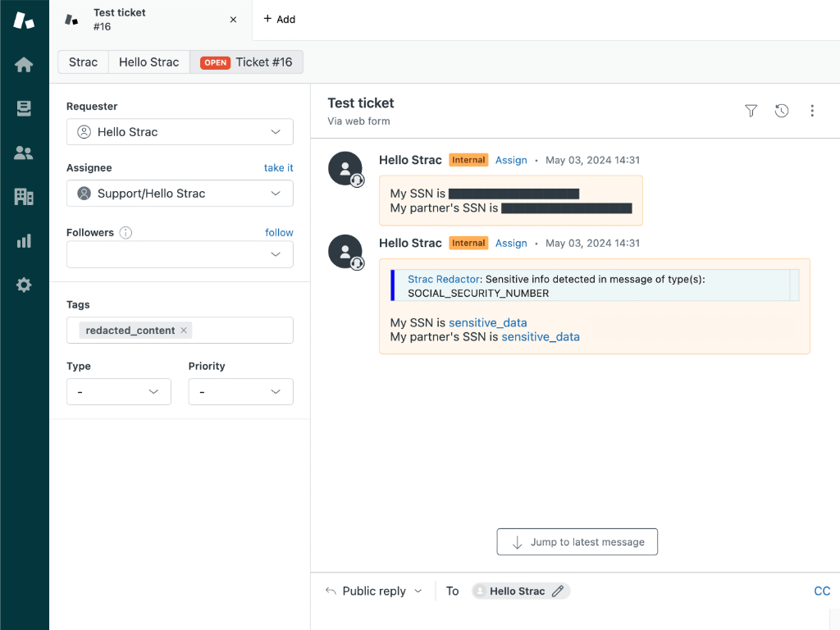Edit recipient Hello Strac pencil icon
This screenshot has height=630, width=840.
pyautogui.click(x=558, y=591)
